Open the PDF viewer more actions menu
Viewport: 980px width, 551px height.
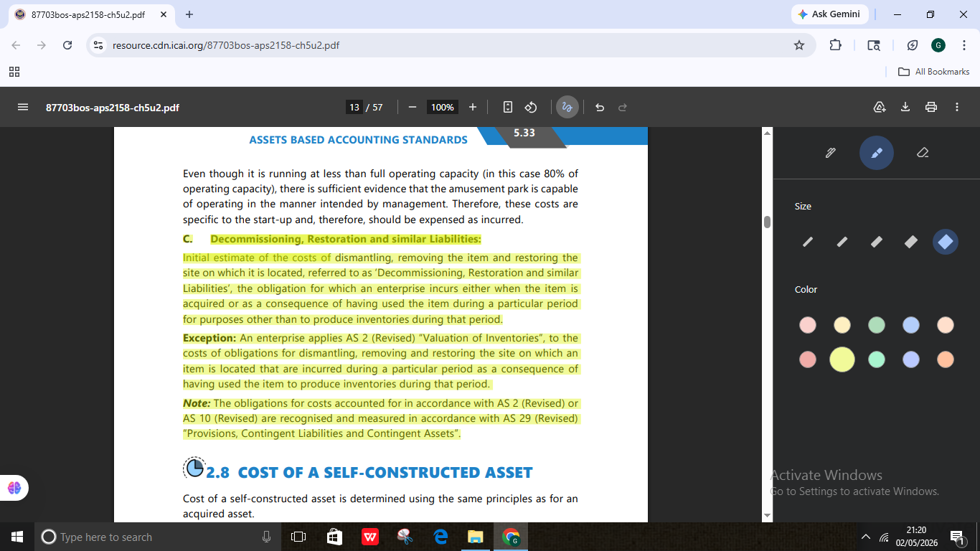tap(957, 107)
